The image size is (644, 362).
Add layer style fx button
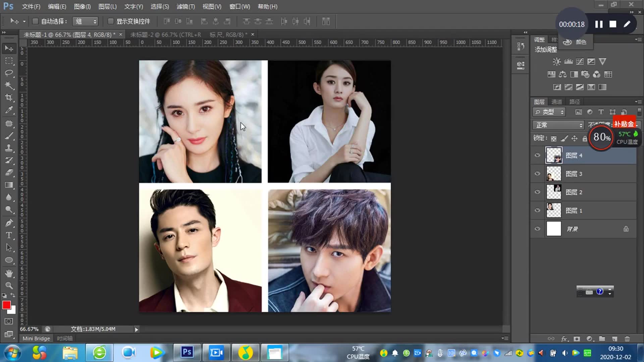tap(565, 339)
